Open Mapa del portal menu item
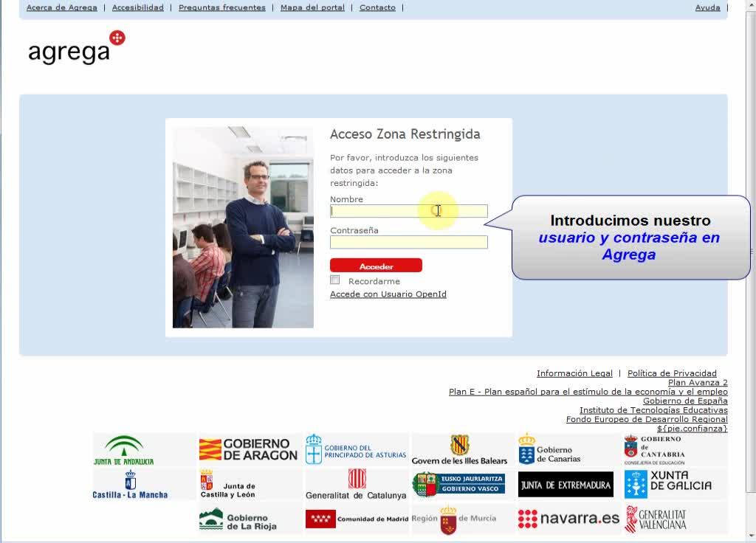The width and height of the screenshot is (756, 543). (x=312, y=7)
